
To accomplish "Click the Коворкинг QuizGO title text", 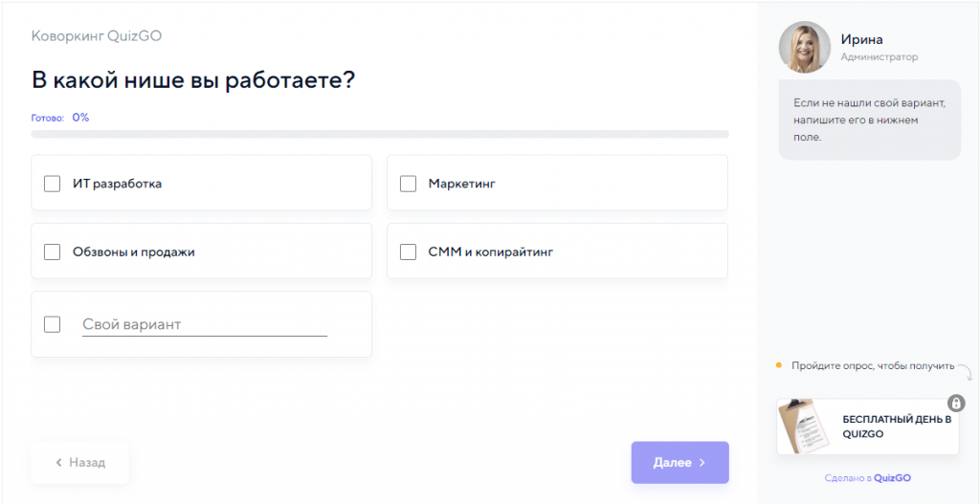I will [97, 36].
